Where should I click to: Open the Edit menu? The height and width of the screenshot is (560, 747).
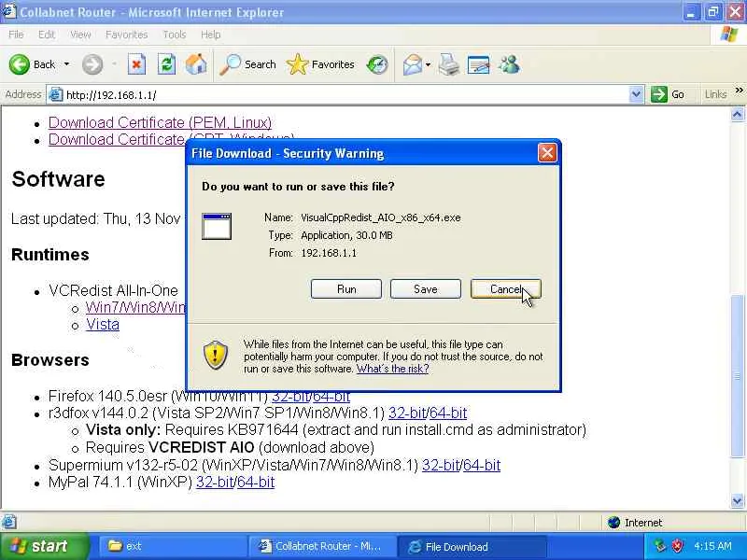coord(46,35)
